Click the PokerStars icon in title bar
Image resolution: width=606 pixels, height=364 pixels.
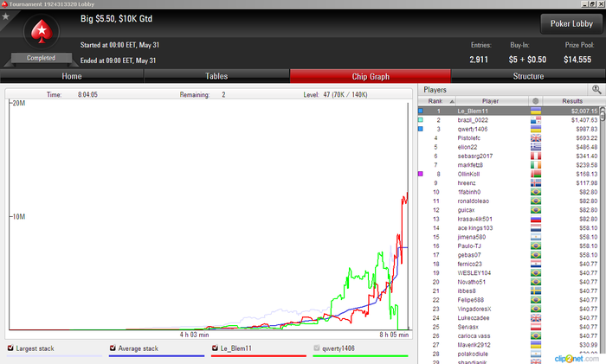coord(4,3)
